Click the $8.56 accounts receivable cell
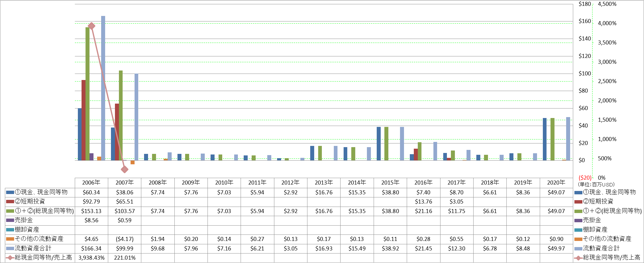 coord(91,220)
